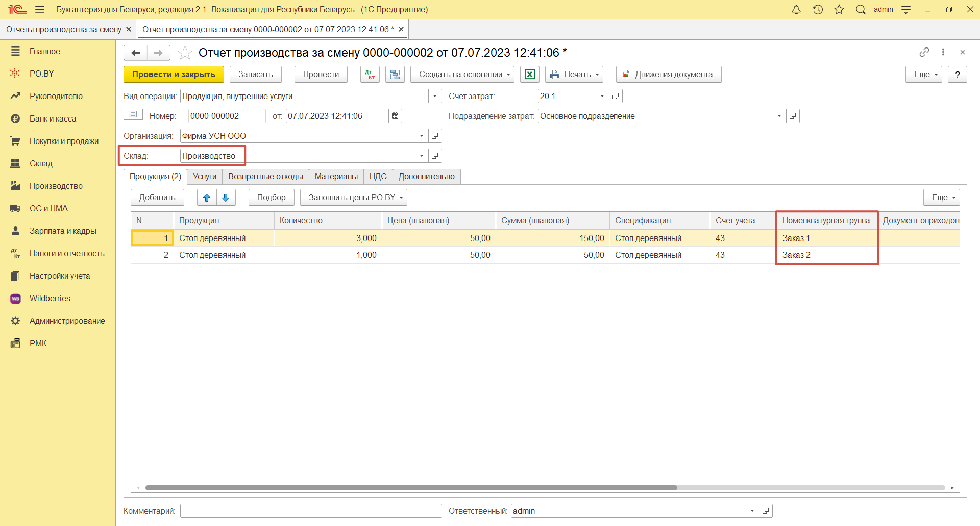Open Движения документа report
Viewport: 980px width, 526px height.
(669, 75)
